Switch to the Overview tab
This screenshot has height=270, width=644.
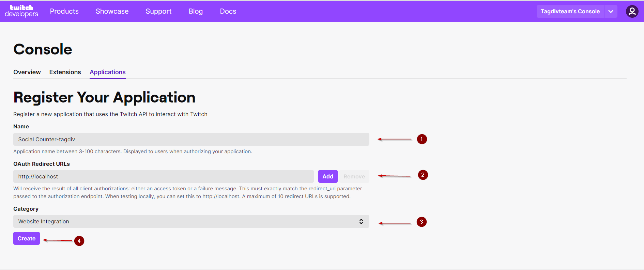pyautogui.click(x=27, y=72)
